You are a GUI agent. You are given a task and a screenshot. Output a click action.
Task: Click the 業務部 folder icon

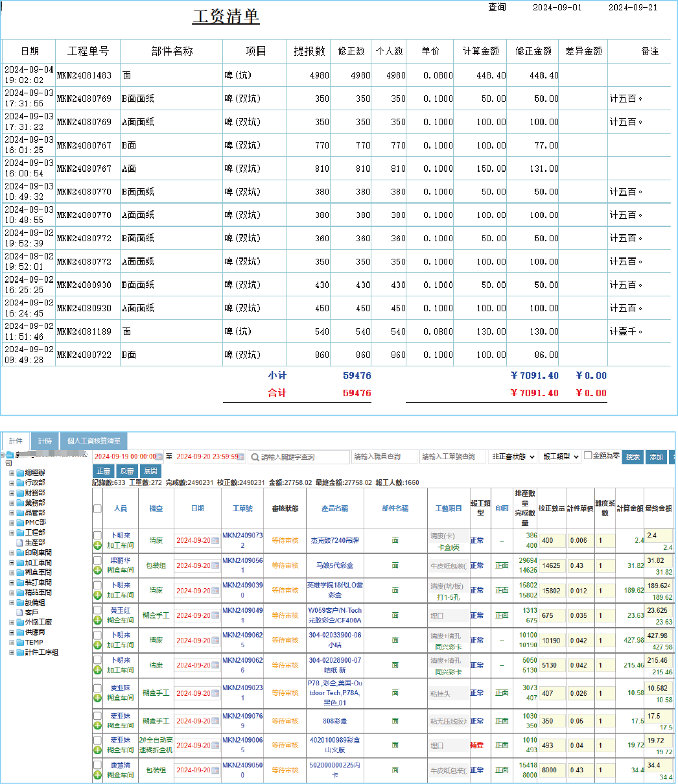click(20, 503)
